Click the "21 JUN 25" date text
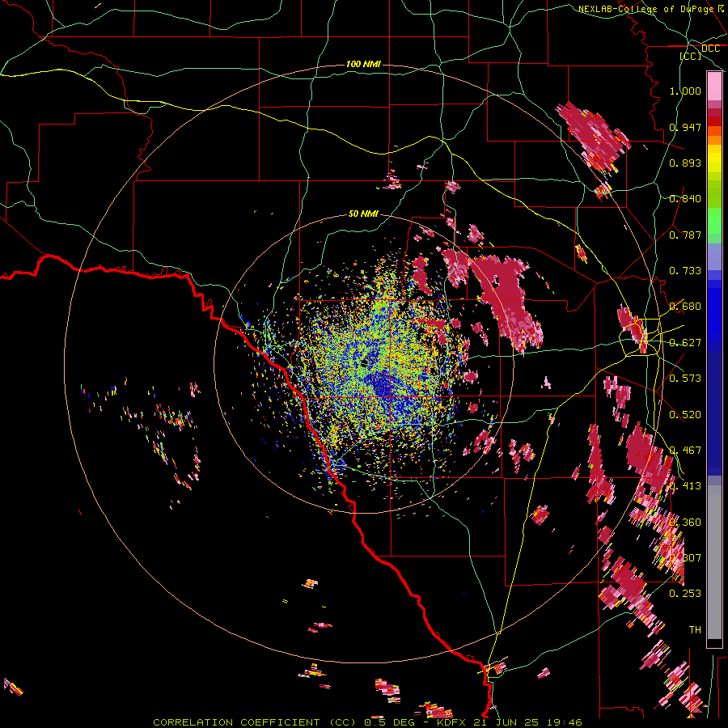This screenshot has width=728, height=728. pyautogui.click(x=506, y=722)
